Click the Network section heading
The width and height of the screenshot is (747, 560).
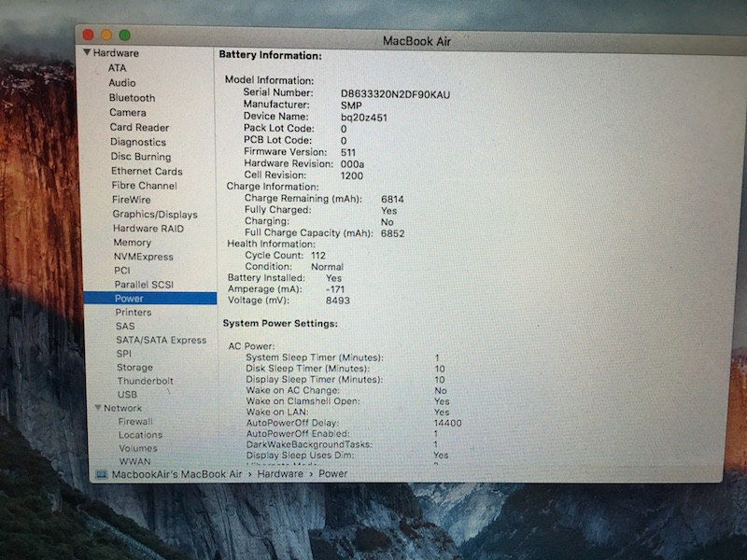point(123,408)
